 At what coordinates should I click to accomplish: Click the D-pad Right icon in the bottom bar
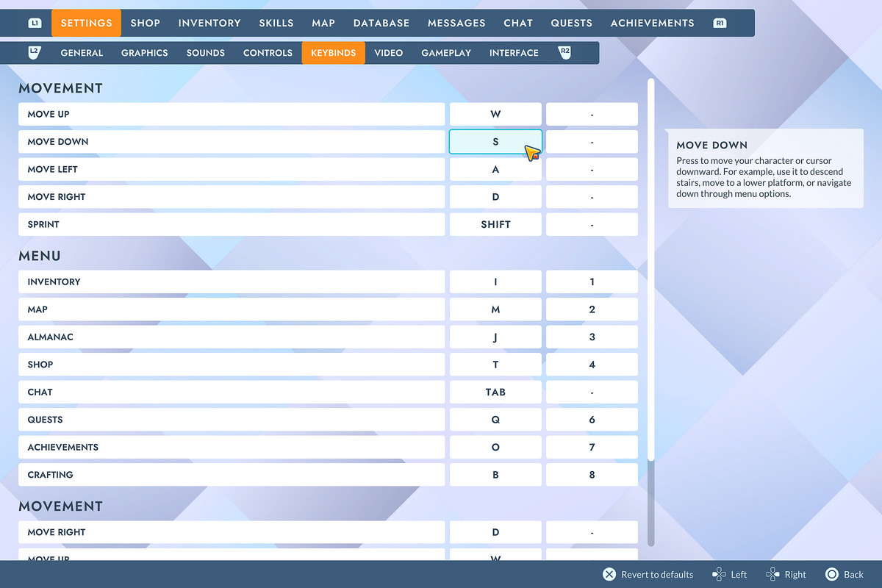click(773, 574)
